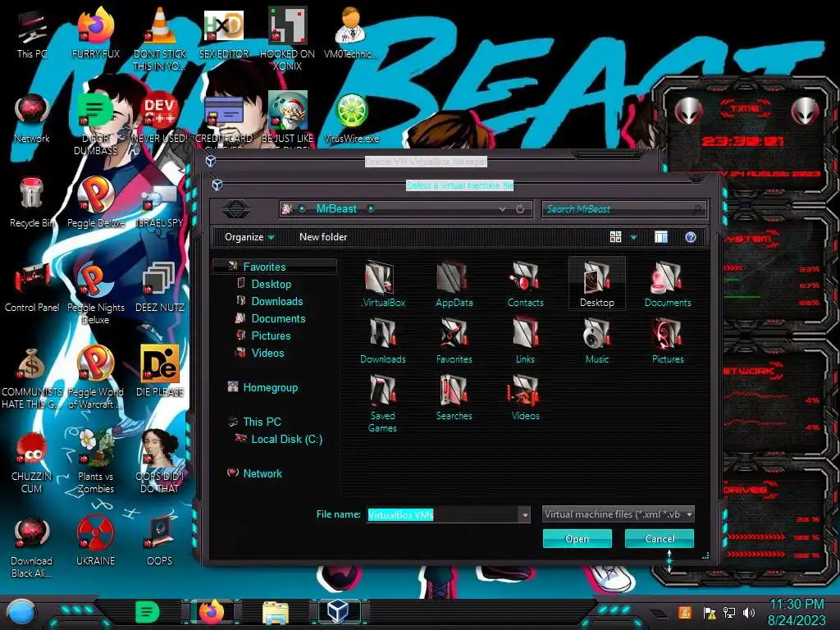This screenshot has height=630, width=840.
Task: Click the Start orb button
Action: coord(21,613)
